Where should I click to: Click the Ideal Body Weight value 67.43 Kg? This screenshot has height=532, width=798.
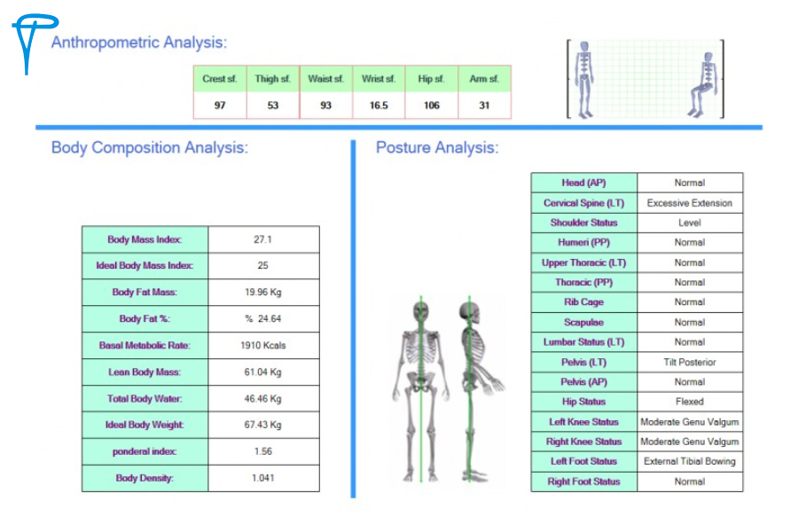click(263, 425)
